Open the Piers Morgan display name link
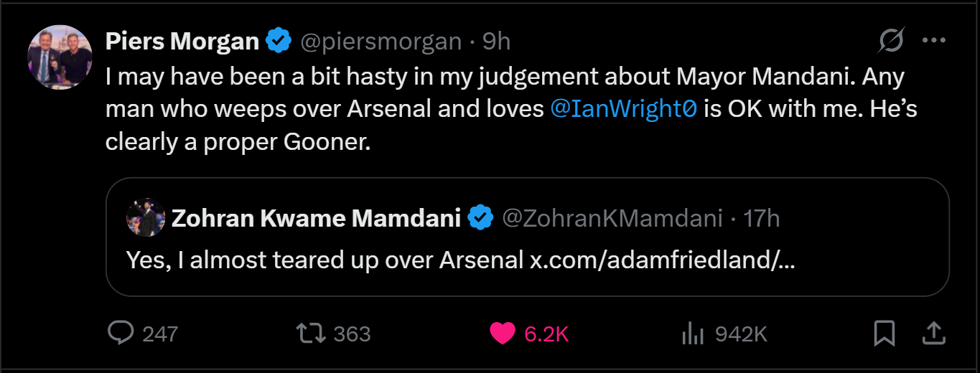980x373 pixels. click(182, 42)
